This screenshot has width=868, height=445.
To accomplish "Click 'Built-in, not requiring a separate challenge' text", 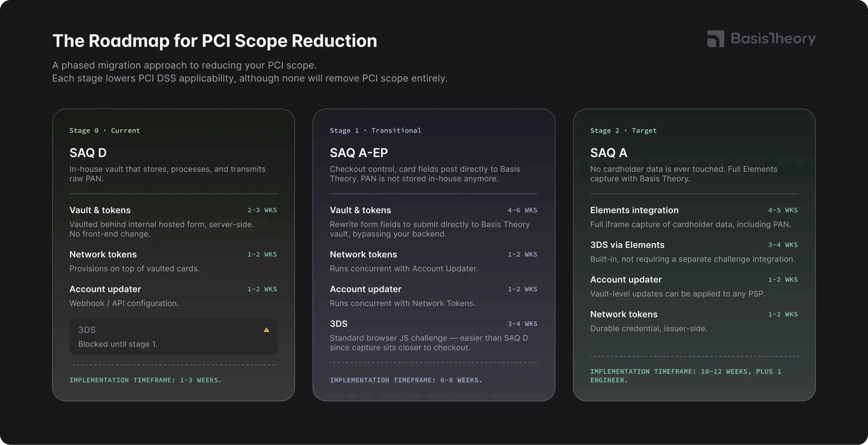I will [x=693, y=259].
